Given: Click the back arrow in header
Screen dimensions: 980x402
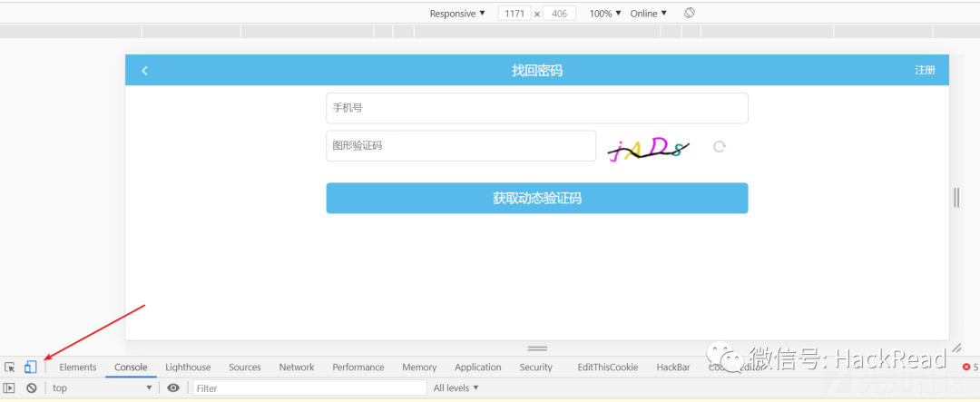Looking at the screenshot, I should click(x=144, y=71).
